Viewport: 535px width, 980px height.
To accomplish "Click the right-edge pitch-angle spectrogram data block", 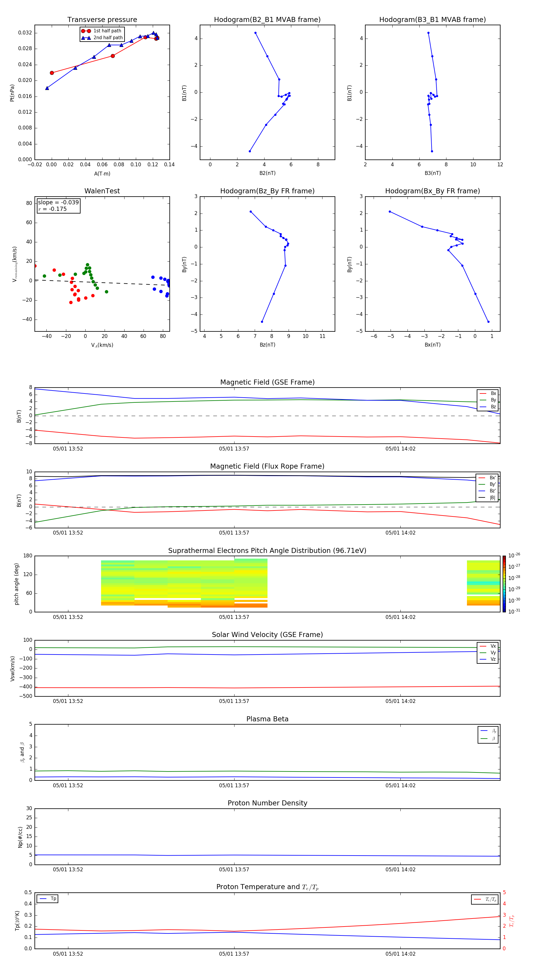I will (x=483, y=583).
